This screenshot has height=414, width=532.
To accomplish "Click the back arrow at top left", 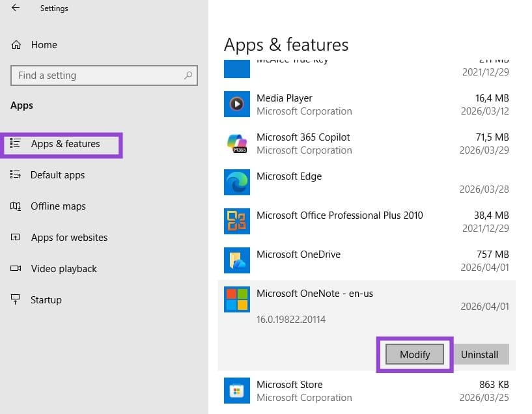I will click(x=14, y=8).
